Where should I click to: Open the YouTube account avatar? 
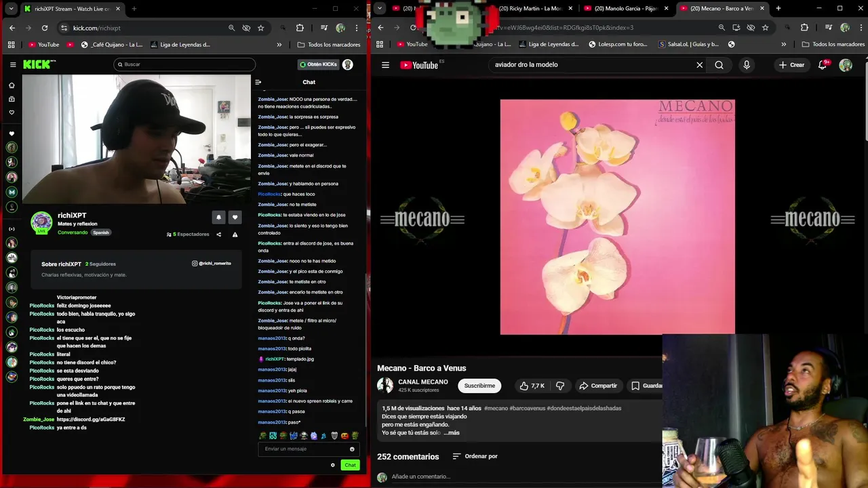(846, 65)
